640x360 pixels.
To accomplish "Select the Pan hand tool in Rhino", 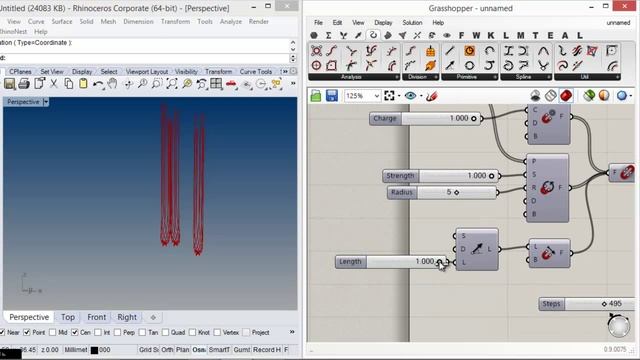I will 112,84.
